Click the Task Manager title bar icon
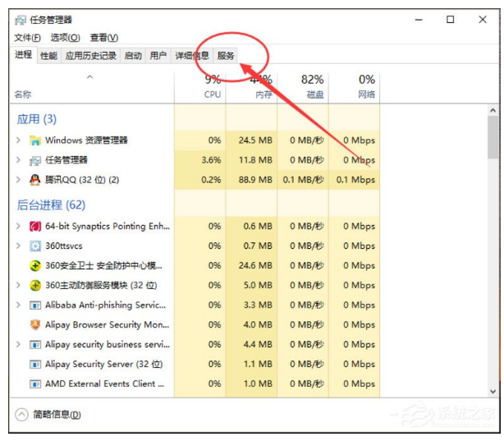Viewport: 504px width, 441px height. click(x=21, y=21)
